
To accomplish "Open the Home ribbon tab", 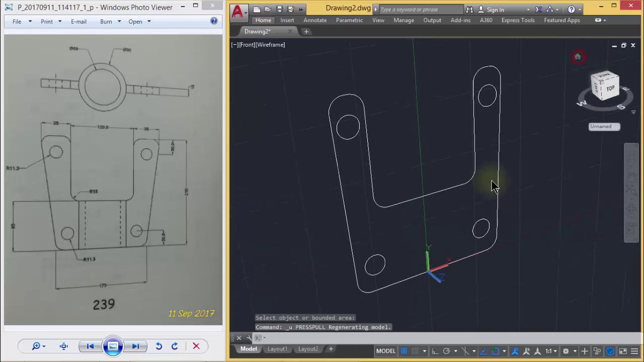I will click(x=263, y=20).
